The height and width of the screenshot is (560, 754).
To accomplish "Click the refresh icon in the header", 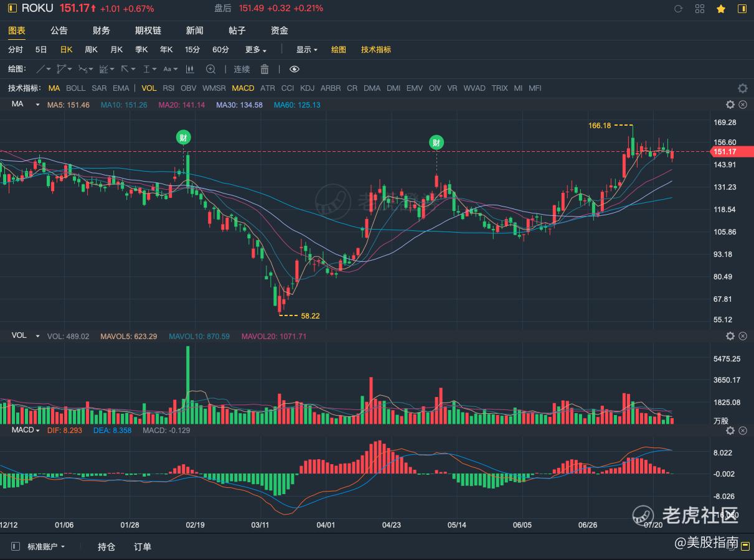I will point(679,9).
